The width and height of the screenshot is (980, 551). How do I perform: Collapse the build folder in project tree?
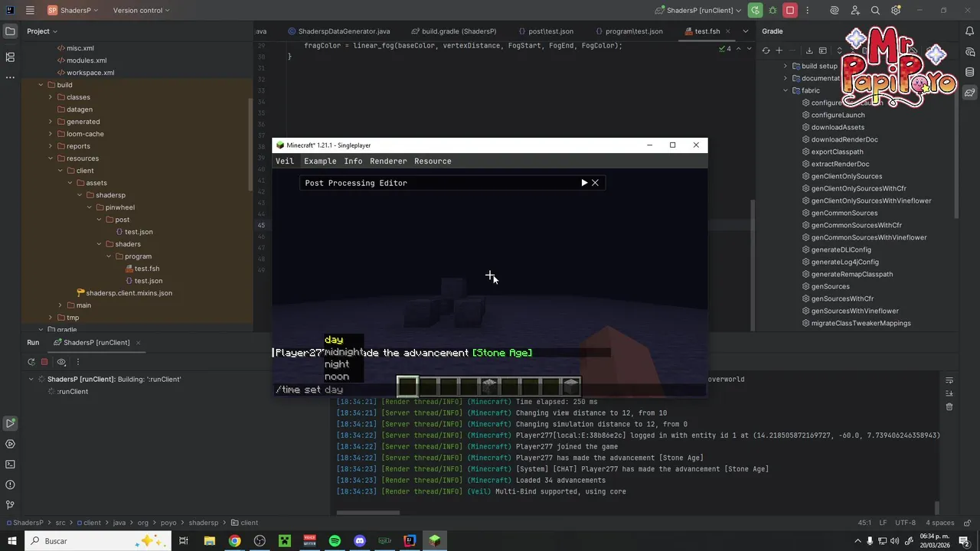click(x=41, y=85)
